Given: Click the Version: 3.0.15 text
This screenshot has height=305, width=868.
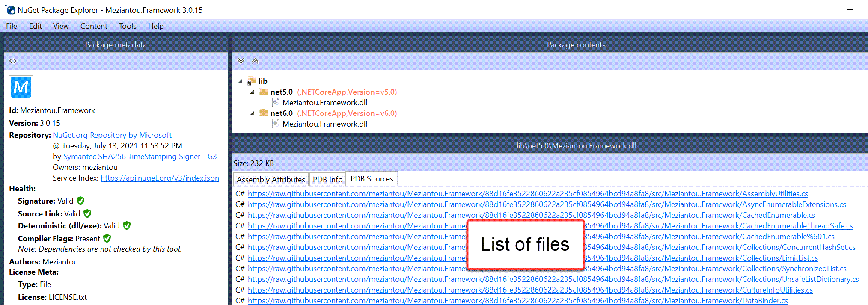Looking at the screenshot, I should 35,123.
